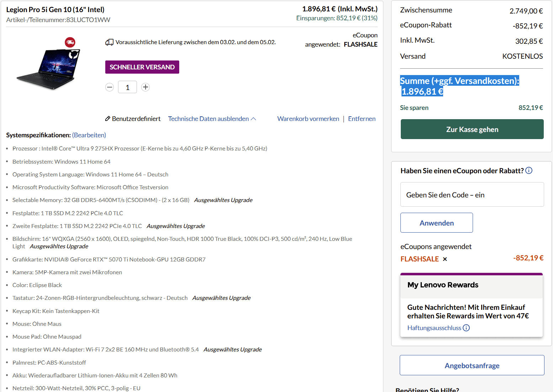Open the Legion Pro 5i laptop thumbnail
Image resolution: width=553 pixels, height=392 pixels.
49,69
